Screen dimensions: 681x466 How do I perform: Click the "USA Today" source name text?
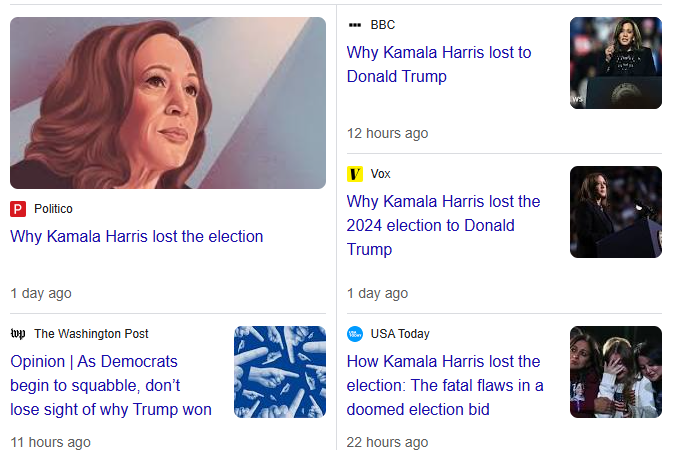click(400, 333)
